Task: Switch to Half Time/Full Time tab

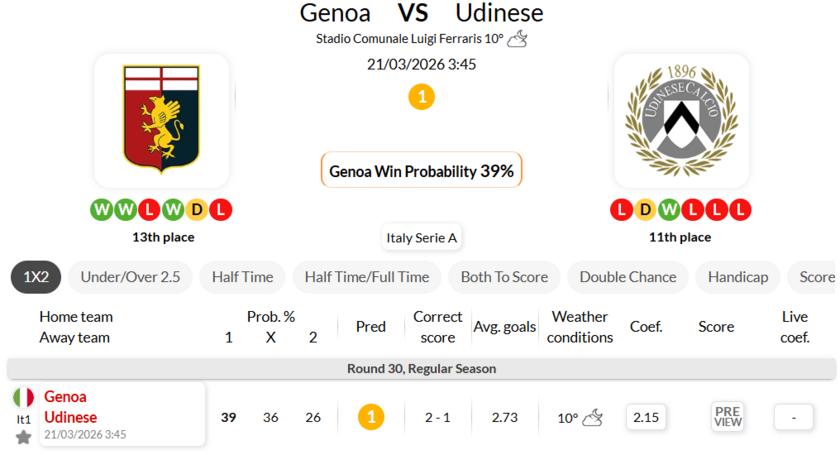Action: click(x=367, y=277)
